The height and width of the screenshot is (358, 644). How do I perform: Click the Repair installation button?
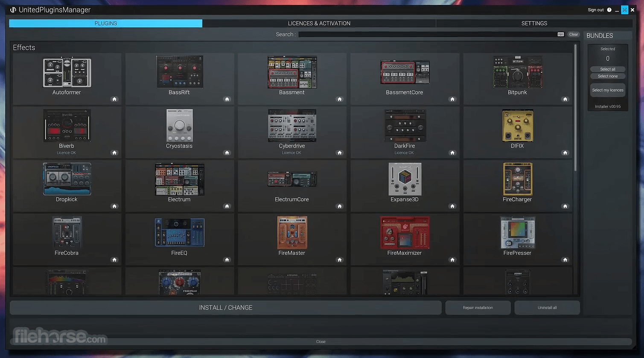478,308
